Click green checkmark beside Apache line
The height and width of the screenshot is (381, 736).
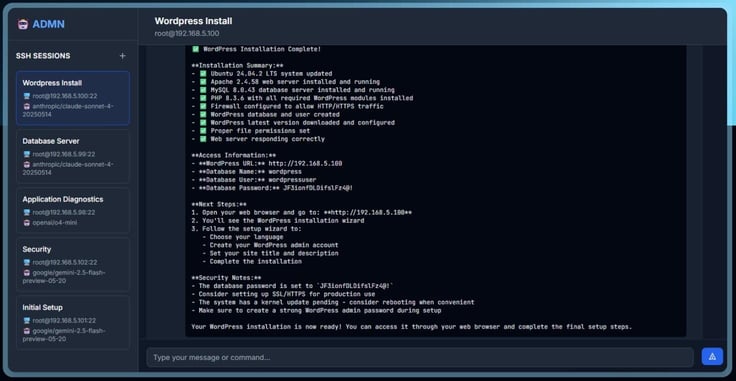click(x=203, y=82)
